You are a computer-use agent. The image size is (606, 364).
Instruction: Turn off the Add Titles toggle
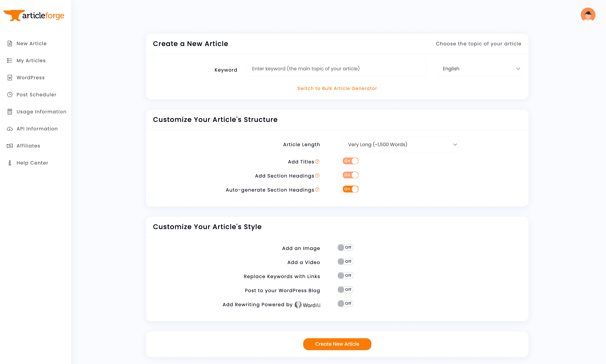(x=351, y=161)
